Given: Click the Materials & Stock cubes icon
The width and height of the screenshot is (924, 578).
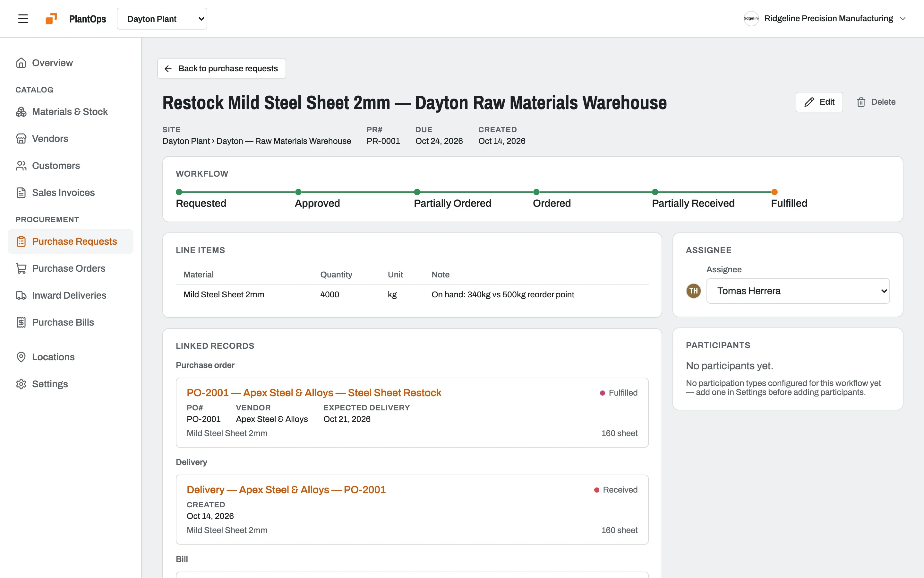Looking at the screenshot, I should point(21,112).
